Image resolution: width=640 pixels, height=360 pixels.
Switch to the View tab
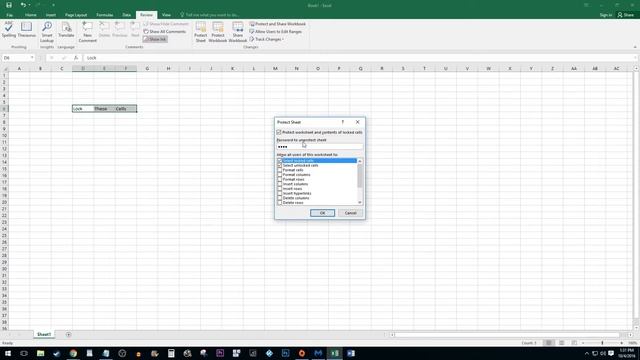[x=166, y=15]
